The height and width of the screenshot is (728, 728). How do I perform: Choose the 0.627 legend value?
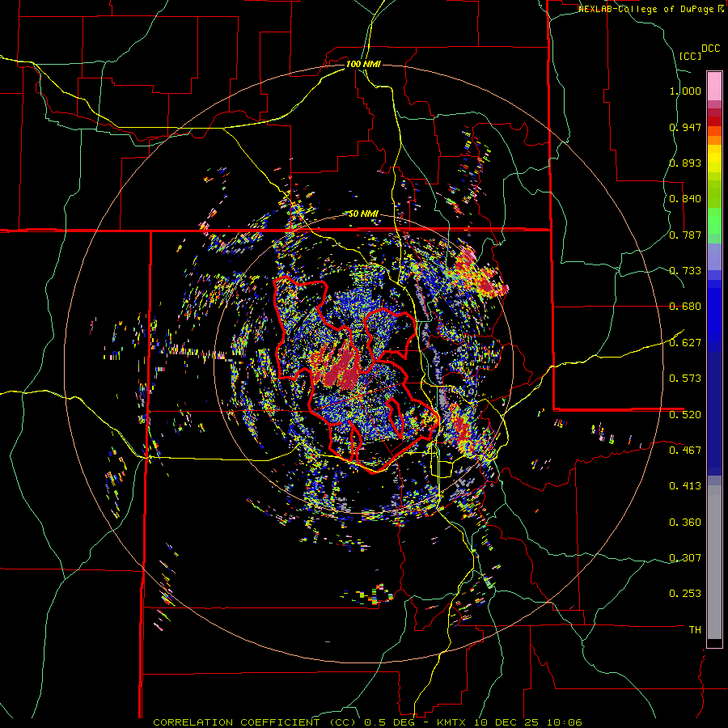pos(685,343)
